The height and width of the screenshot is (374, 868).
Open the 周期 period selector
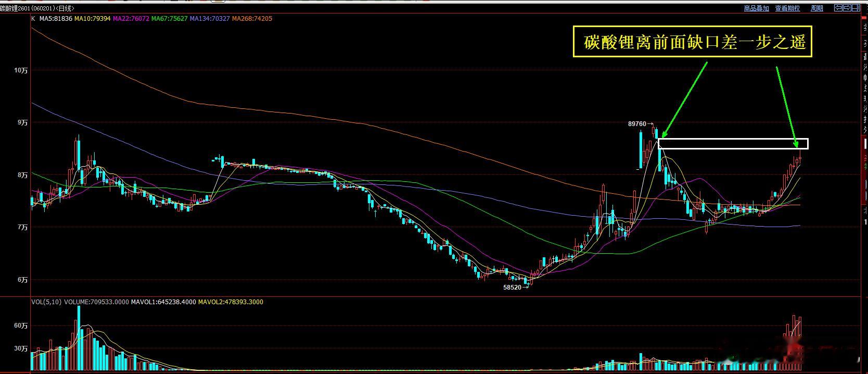pyautogui.click(x=817, y=8)
